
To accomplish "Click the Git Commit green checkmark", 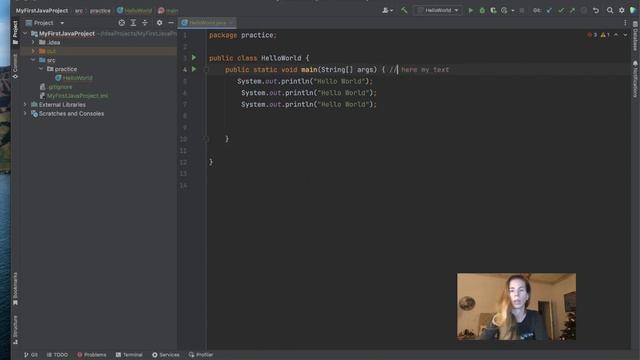I will [561, 10].
